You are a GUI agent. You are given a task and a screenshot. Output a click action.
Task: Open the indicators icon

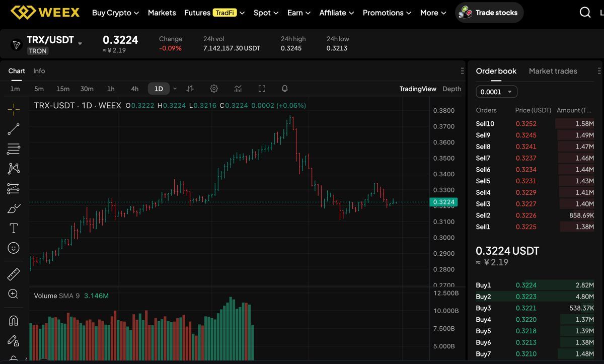[238, 89]
